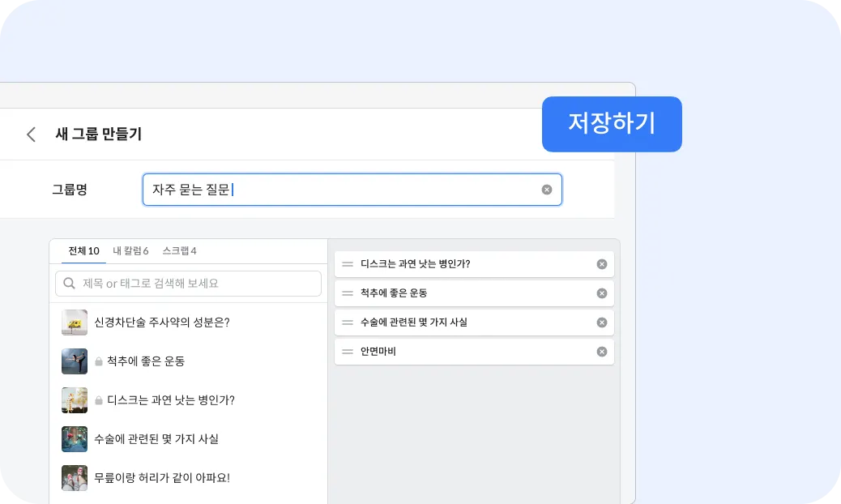Click the back arrow next to 새 그룹 만들기

32,135
